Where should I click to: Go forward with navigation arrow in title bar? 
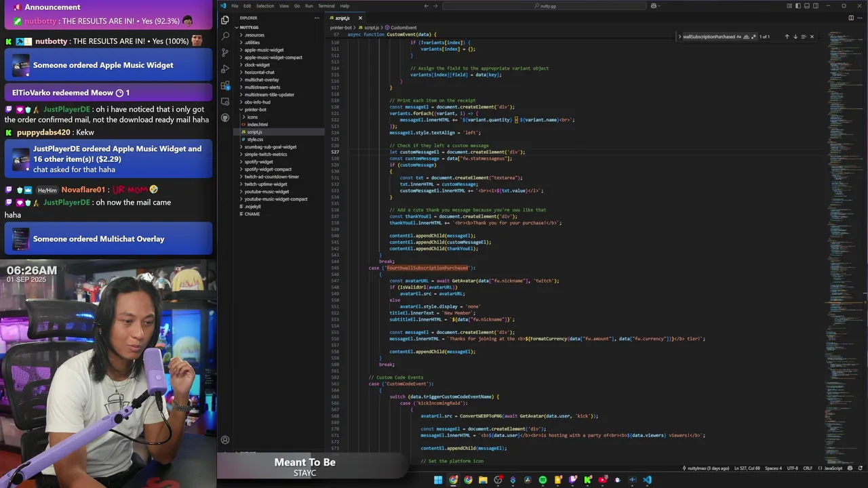435,5
